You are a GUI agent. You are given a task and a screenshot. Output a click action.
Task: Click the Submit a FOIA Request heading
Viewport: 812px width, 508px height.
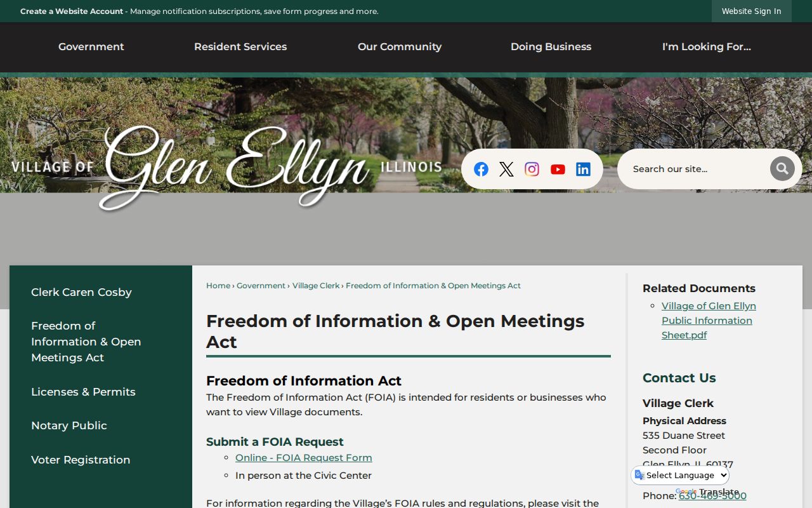click(x=275, y=442)
